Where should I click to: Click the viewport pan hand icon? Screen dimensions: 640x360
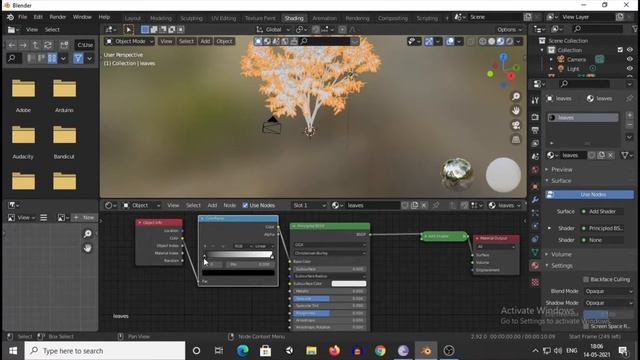coord(516,111)
